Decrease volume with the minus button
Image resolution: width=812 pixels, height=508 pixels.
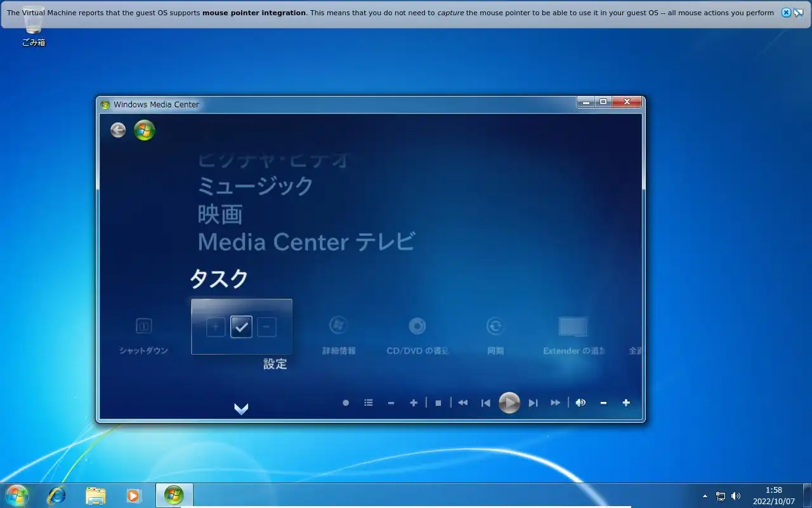603,403
